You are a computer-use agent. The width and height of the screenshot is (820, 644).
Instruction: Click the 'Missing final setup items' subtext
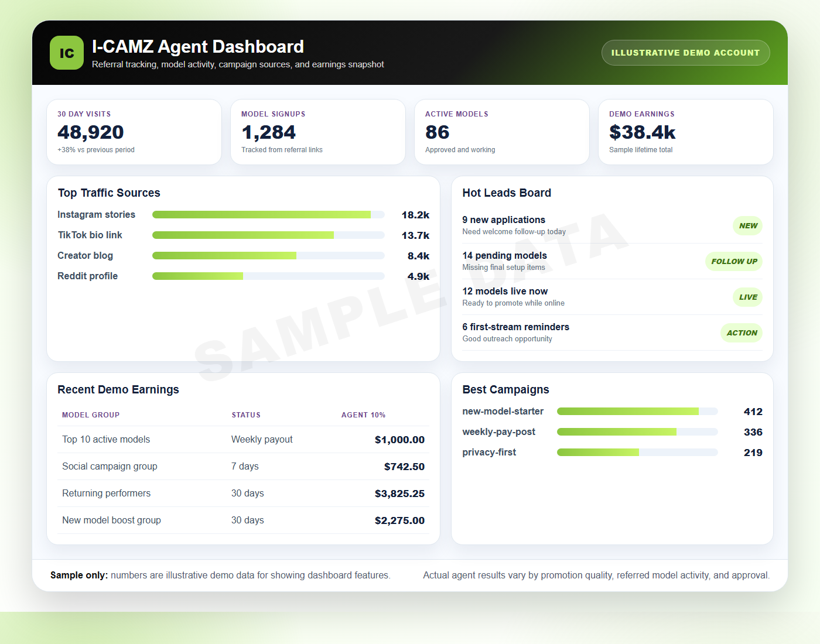(x=503, y=268)
